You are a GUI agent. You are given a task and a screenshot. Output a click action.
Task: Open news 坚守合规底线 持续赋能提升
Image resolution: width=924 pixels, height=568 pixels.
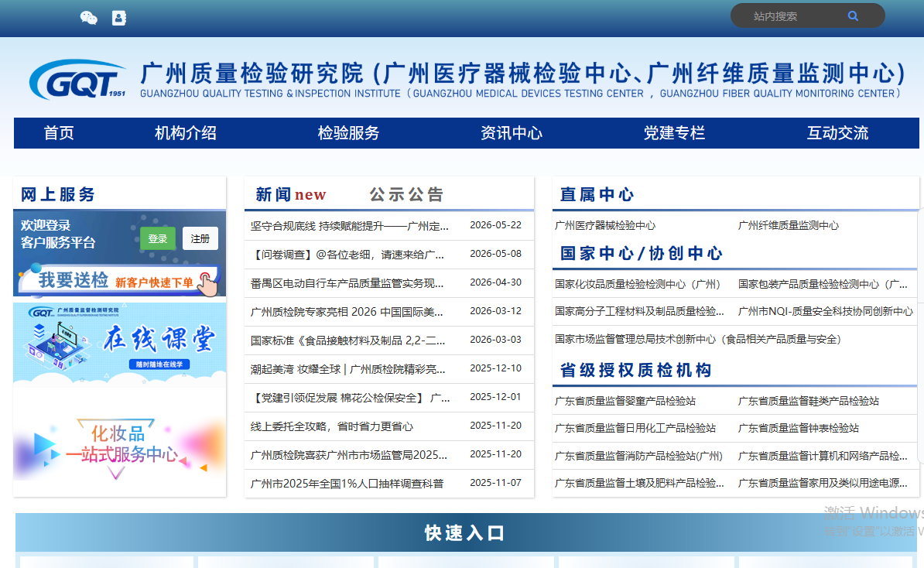point(350,226)
